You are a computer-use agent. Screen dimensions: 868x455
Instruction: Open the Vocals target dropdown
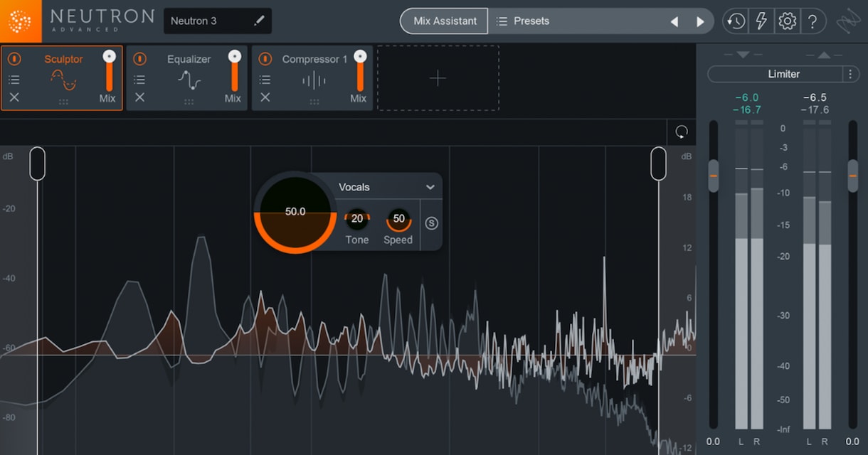tap(386, 187)
